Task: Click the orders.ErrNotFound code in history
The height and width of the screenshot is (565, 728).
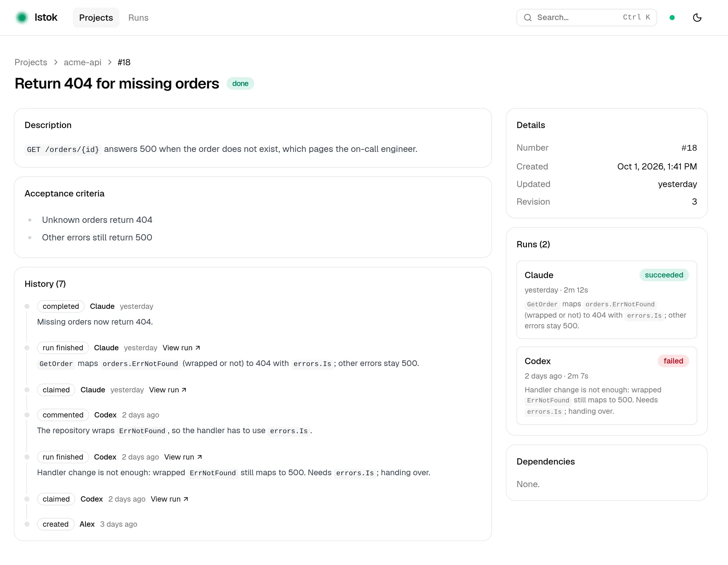Action: (x=140, y=364)
